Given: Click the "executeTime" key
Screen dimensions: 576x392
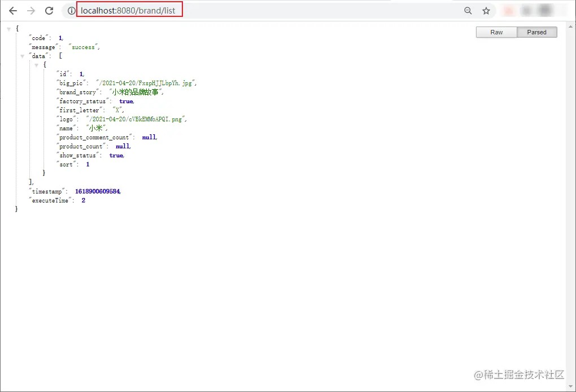Looking at the screenshot, I should [x=50, y=200].
